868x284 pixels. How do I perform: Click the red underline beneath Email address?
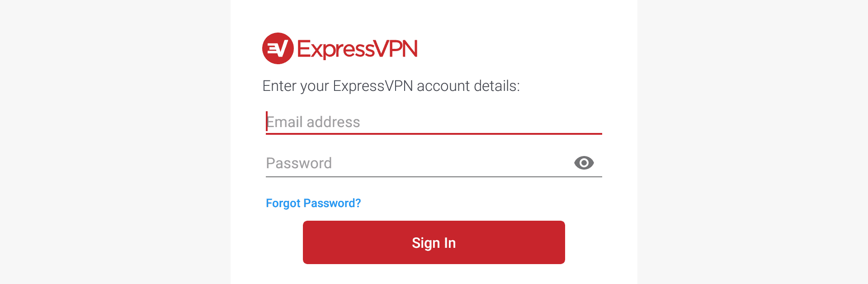434,134
